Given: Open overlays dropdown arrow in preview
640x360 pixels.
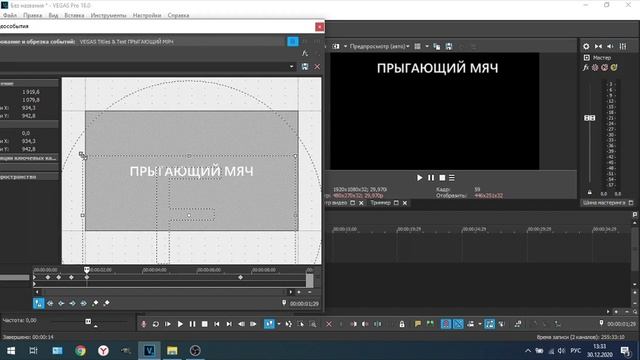Looking at the screenshot, I should click(427, 47).
